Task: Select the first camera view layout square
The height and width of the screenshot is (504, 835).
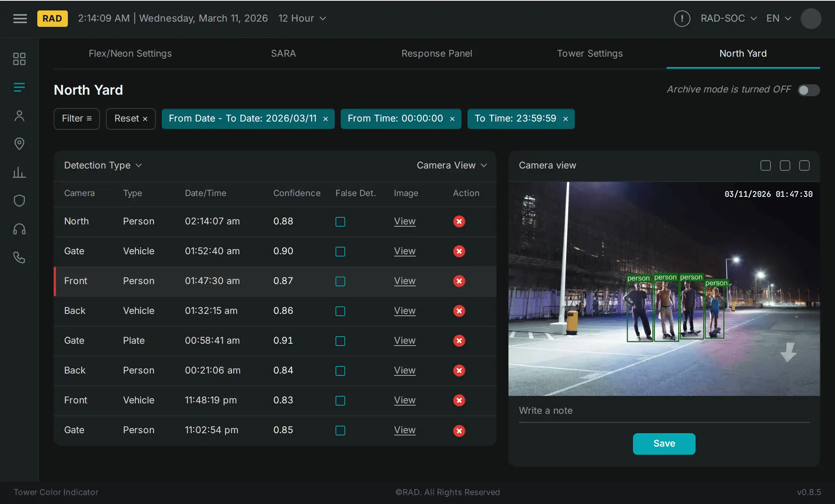Action: point(766,166)
